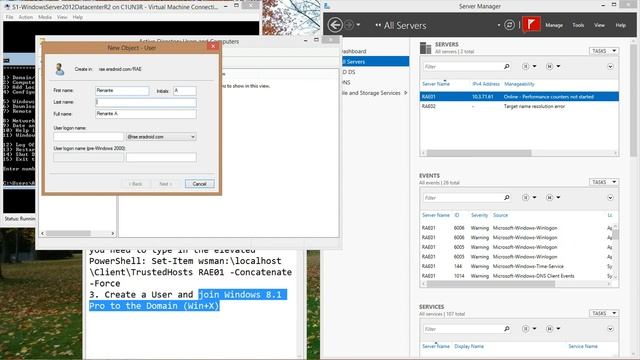The width and height of the screenshot is (640, 360).
Task: Click the Servers panel Filter box
Action: click(462, 67)
